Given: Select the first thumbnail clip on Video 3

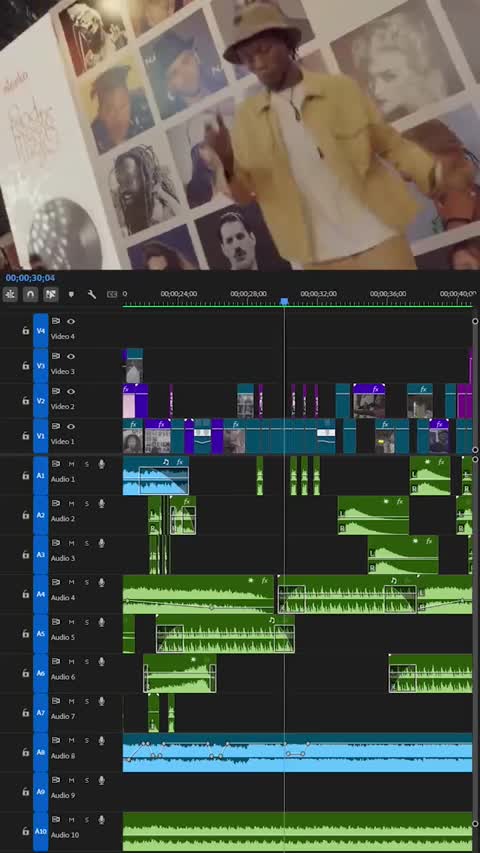Looking at the screenshot, I should pos(134,366).
